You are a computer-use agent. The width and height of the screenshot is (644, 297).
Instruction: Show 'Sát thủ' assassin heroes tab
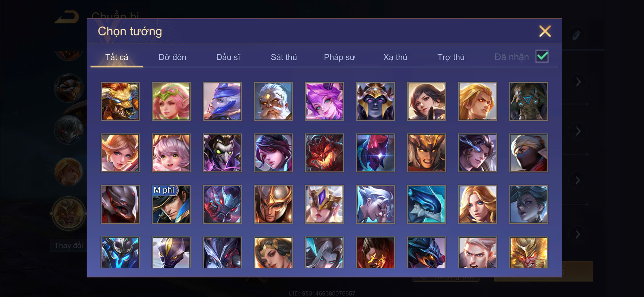[x=284, y=57]
